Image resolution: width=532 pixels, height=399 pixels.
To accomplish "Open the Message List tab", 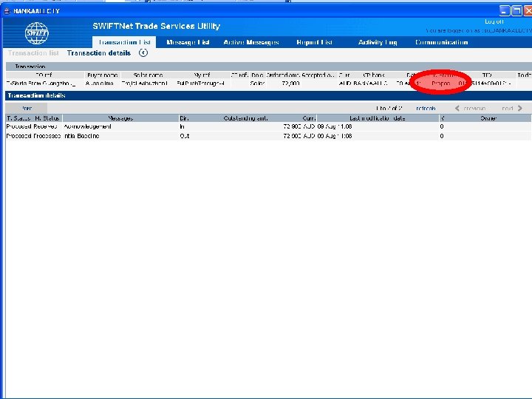I will tap(188, 42).
